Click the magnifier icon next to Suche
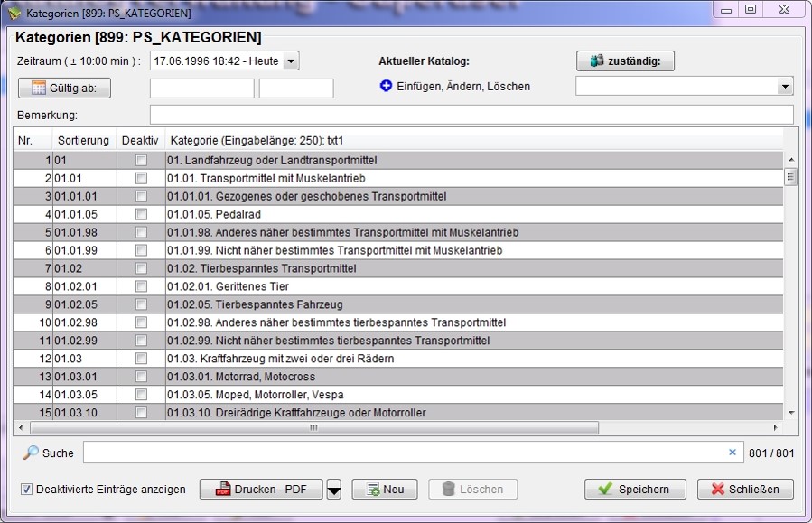 (31, 453)
